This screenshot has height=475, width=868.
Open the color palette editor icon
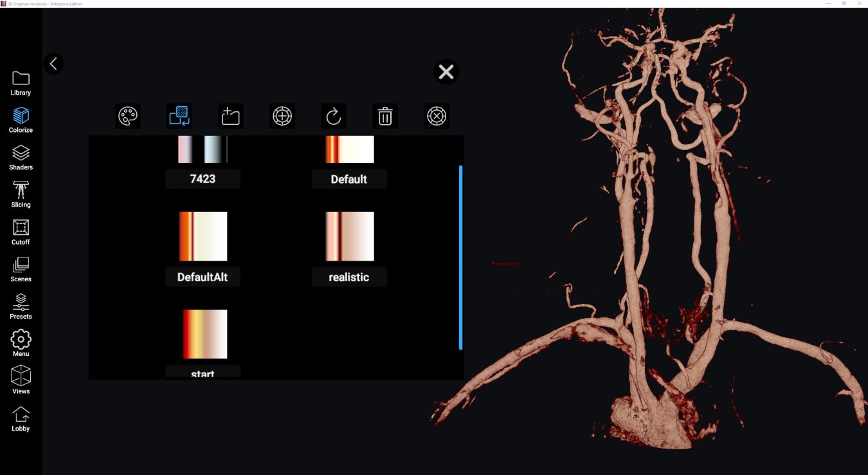(127, 116)
